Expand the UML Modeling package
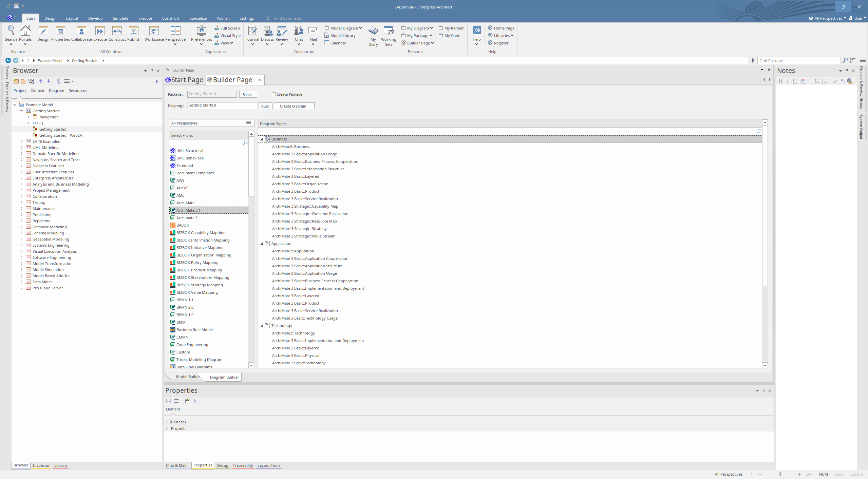This screenshot has height=479, width=868. (x=22, y=148)
